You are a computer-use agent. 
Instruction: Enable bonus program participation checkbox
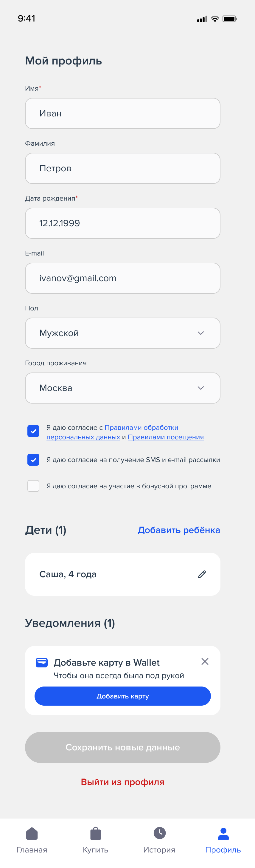coord(33,486)
